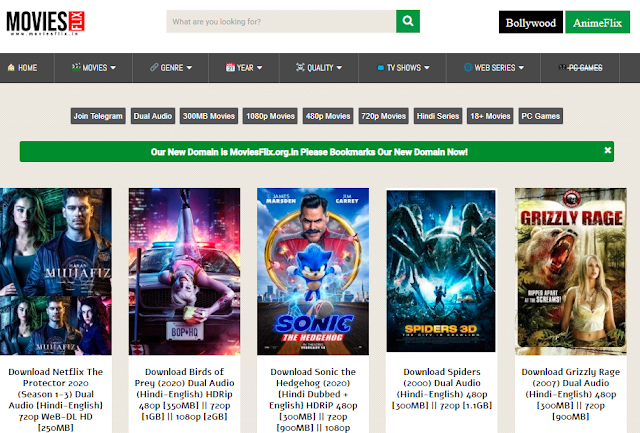Image resolution: width=640 pixels, height=433 pixels.
Task: Open the Birds of Prey poster thumbnail
Action: click(184, 271)
